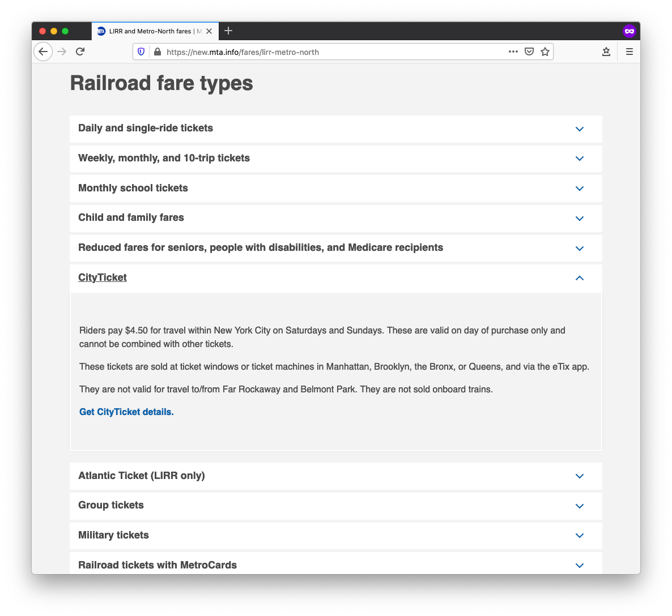
Task: Minimize the window with the yellow button
Action: coord(54,31)
